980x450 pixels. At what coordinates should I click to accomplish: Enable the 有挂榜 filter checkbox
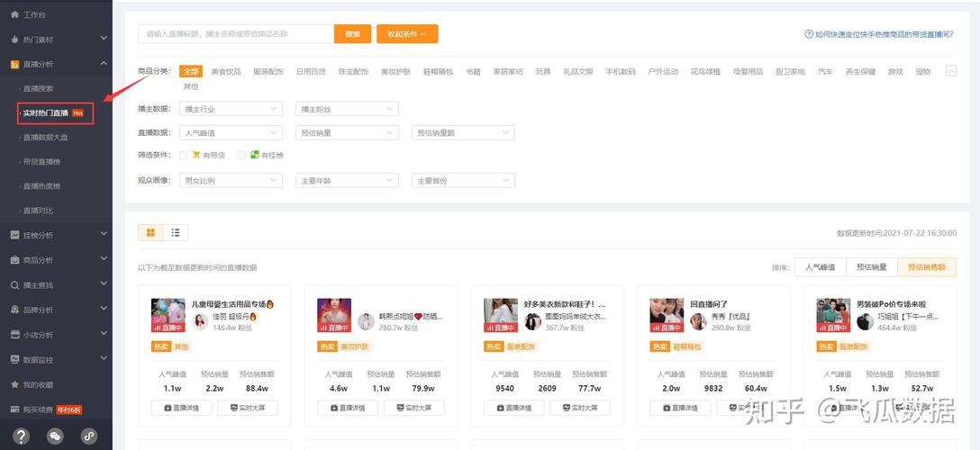click(x=241, y=156)
